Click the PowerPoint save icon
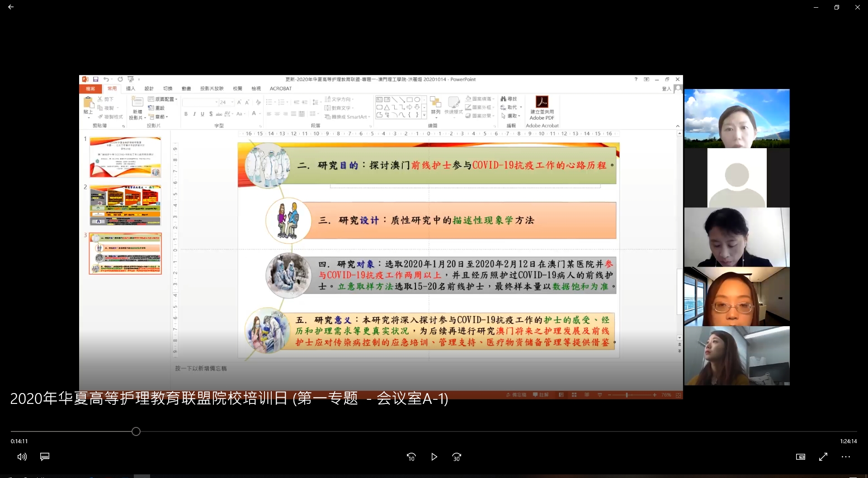The image size is (868, 478). click(x=96, y=80)
